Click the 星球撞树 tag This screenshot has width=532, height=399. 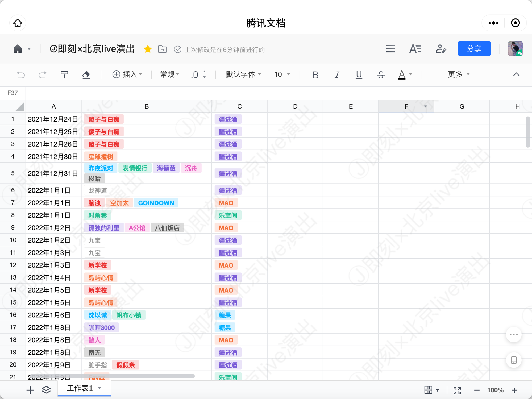[x=101, y=157]
